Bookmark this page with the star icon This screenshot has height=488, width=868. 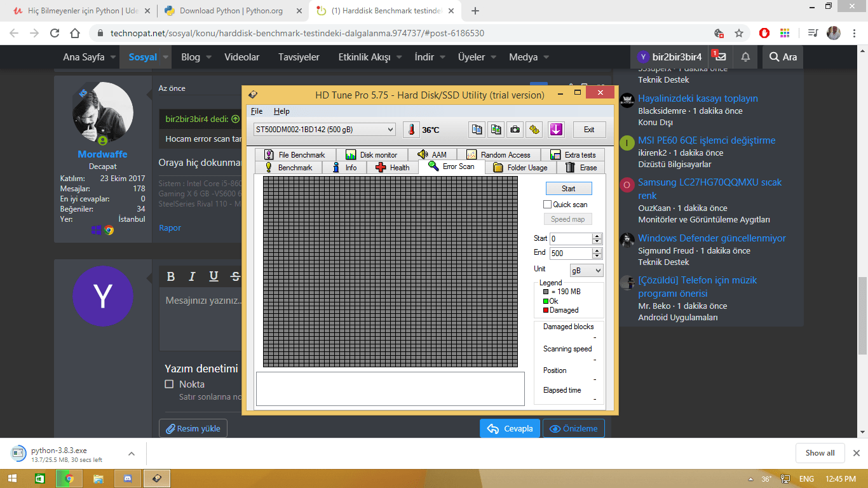[739, 33]
